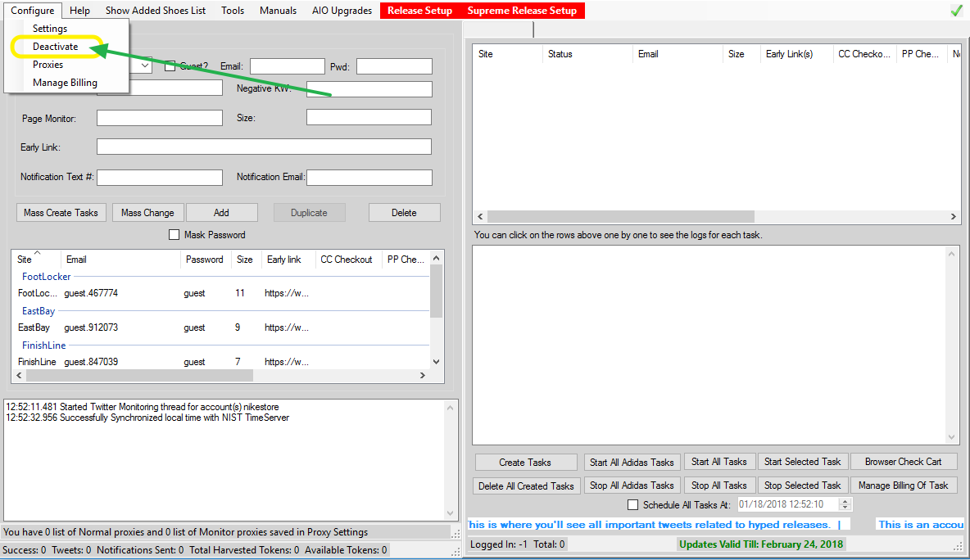Image resolution: width=970 pixels, height=560 pixels.
Task: Open the site dropdown beside the Guest checkbox
Action: click(145, 65)
